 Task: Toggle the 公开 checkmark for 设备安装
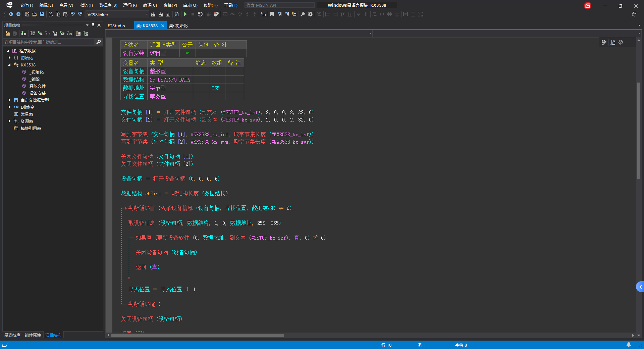187,53
